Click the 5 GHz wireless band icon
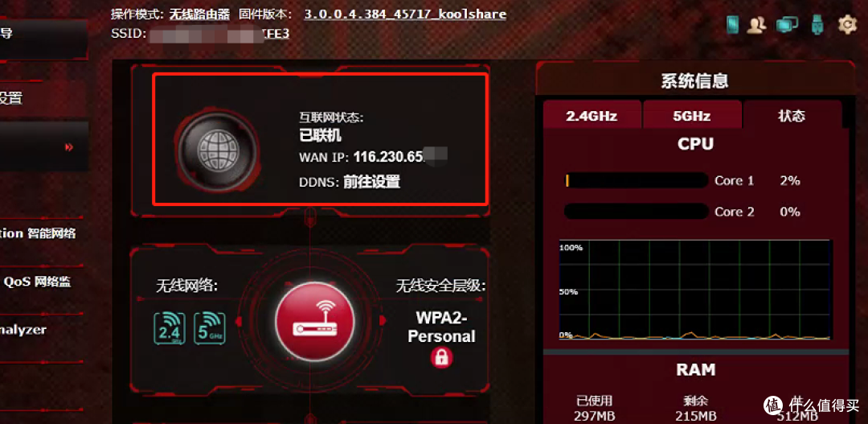868x424 pixels. (209, 328)
